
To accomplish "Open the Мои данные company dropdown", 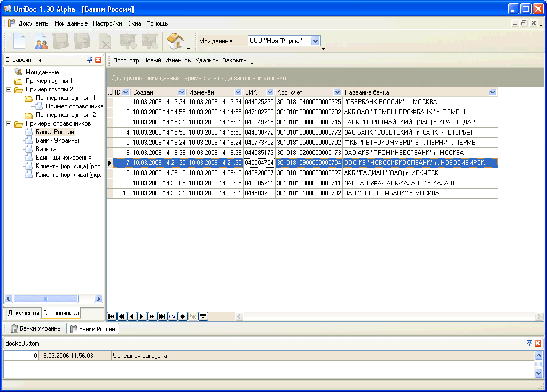I will tap(315, 41).
